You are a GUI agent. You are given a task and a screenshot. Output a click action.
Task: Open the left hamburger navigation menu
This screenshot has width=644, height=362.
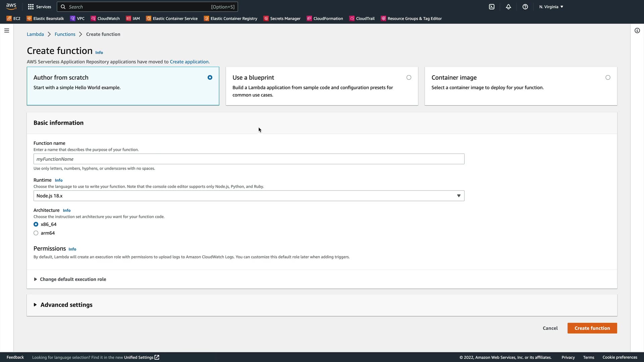(7, 31)
